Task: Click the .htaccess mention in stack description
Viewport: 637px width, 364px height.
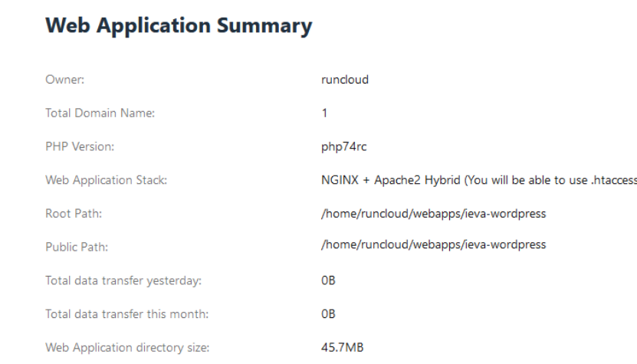Action: pos(614,180)
